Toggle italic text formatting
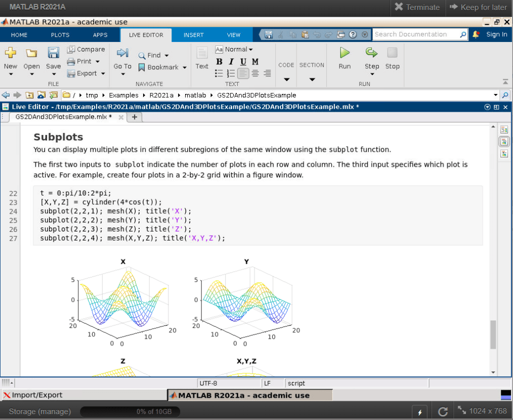The height and width of the screenshot is (420, 513). [x=231, y=61]
